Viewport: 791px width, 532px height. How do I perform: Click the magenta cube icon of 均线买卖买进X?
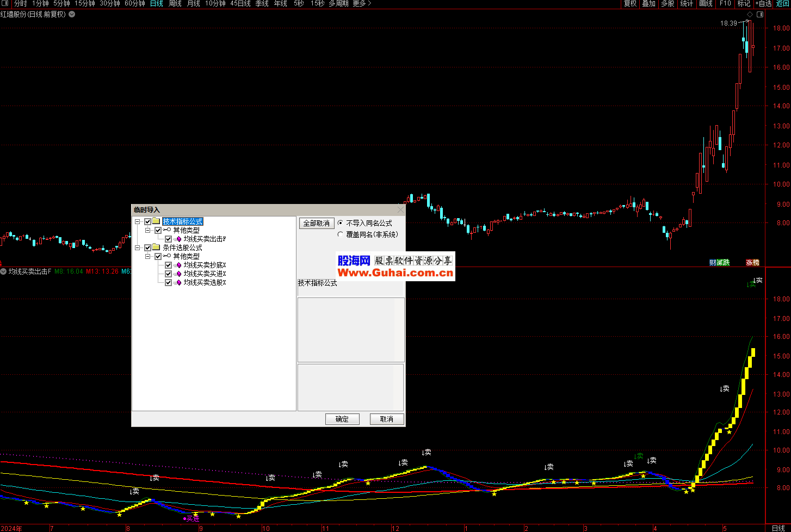178,274
